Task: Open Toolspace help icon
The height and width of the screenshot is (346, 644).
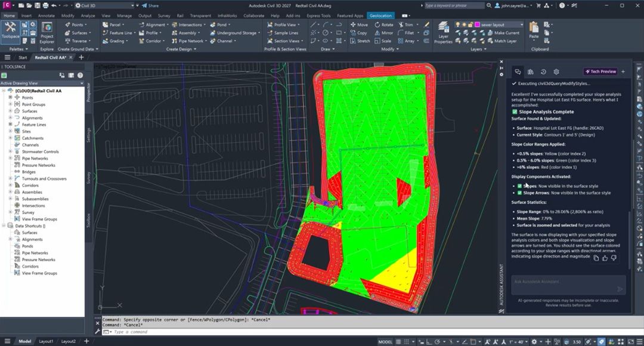Action: [x=80, y=75]
